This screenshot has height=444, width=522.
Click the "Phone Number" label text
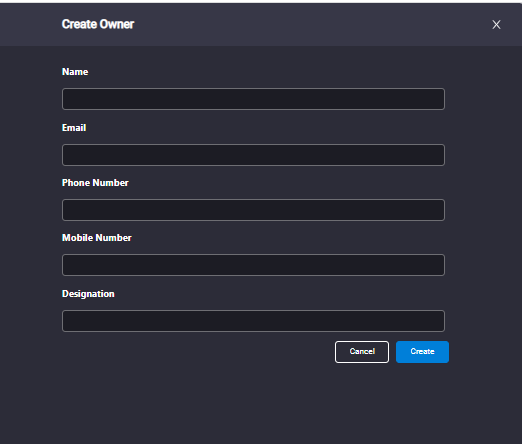95,183
